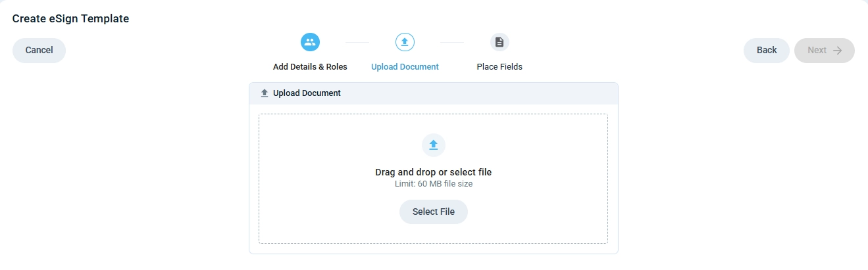Screen dimensions: 868x270
Task: Select the Upload Document step label
Action: 405,67
